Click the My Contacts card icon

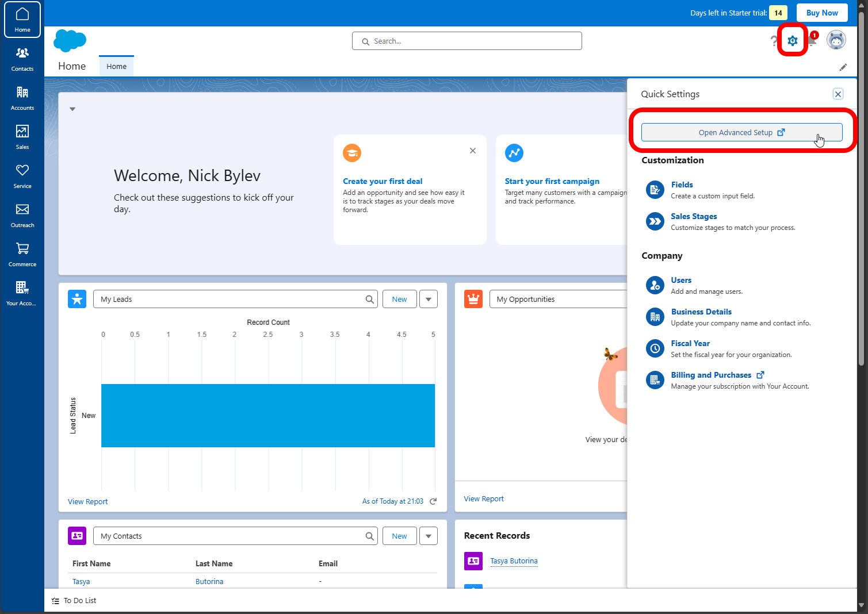coord(77,536)
